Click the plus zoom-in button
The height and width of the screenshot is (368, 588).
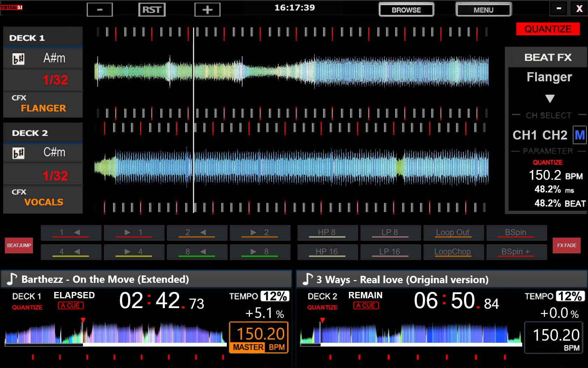click(208, 9)
